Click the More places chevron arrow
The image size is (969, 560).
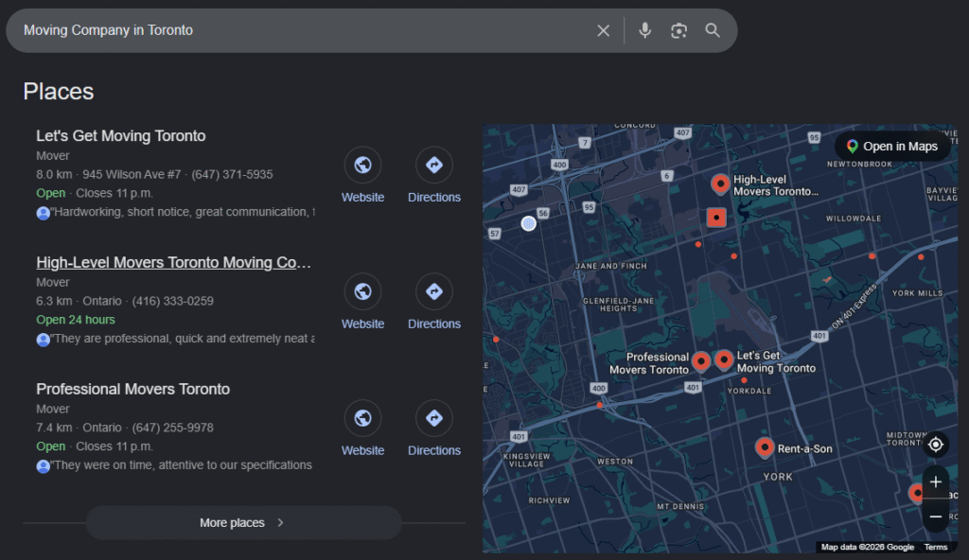coord(280,523)
